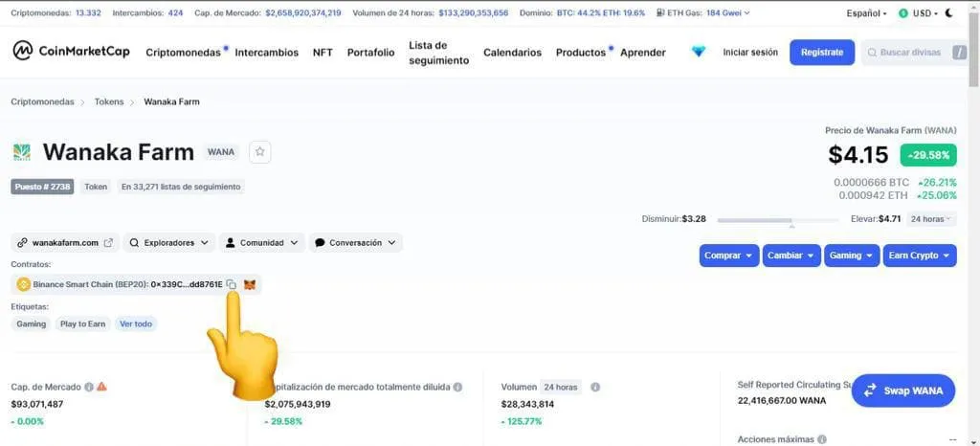Viewport: 980px width, 446px height.
Task: Open the Earn Crypto dropdown button
Action: point(920,256)
